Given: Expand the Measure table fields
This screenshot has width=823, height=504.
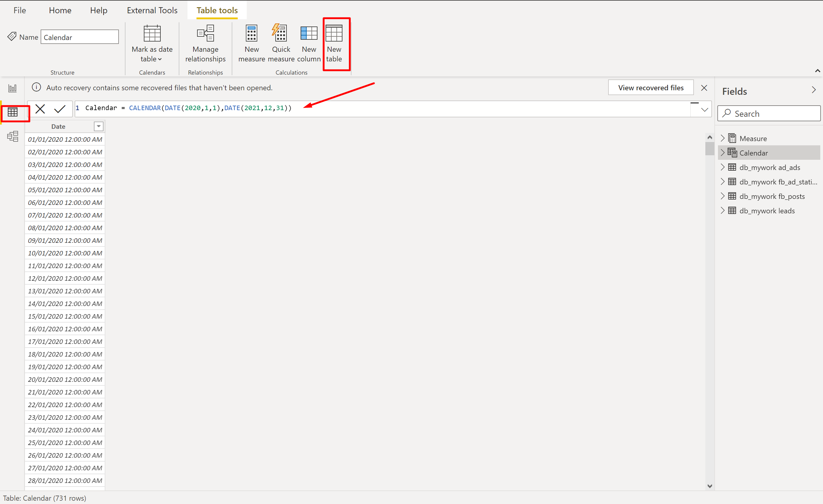Looking at the screenshot, I should (723, 138).
